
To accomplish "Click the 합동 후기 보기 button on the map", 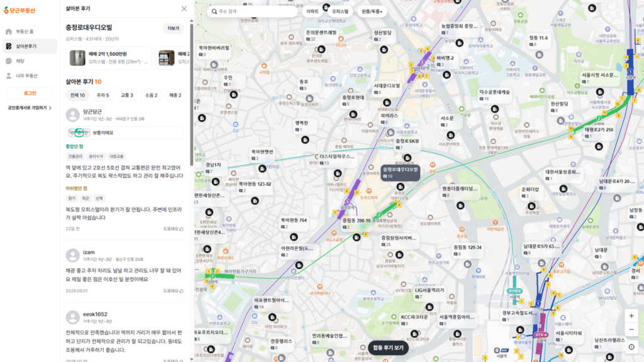I will click(x=387, y=348).
